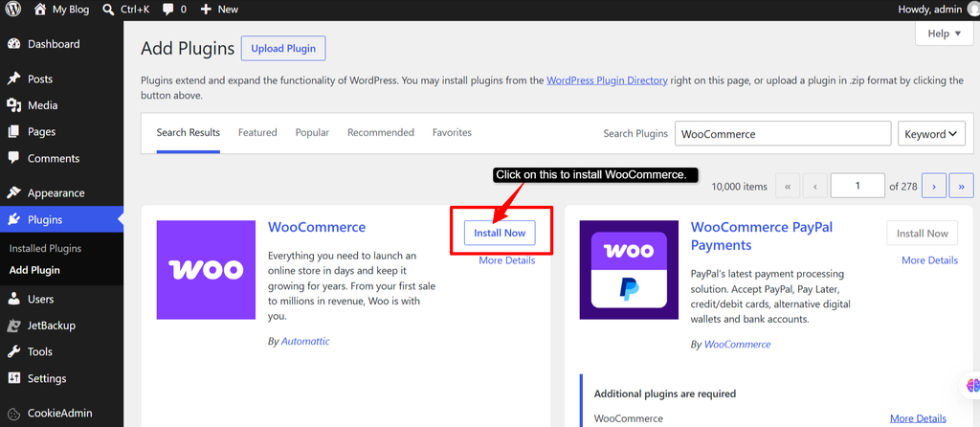Open More Details for required WooCommerce plugin
980x427 pixels.
click(918, 418)
